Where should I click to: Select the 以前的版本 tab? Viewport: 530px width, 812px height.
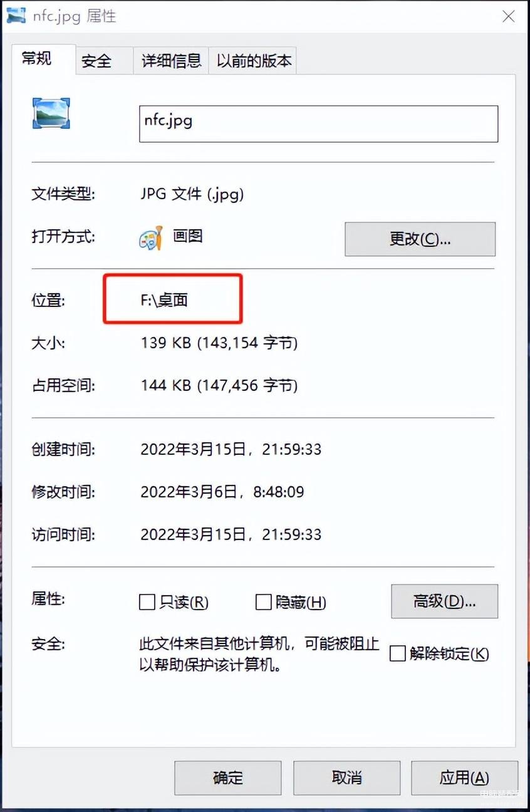254,61
